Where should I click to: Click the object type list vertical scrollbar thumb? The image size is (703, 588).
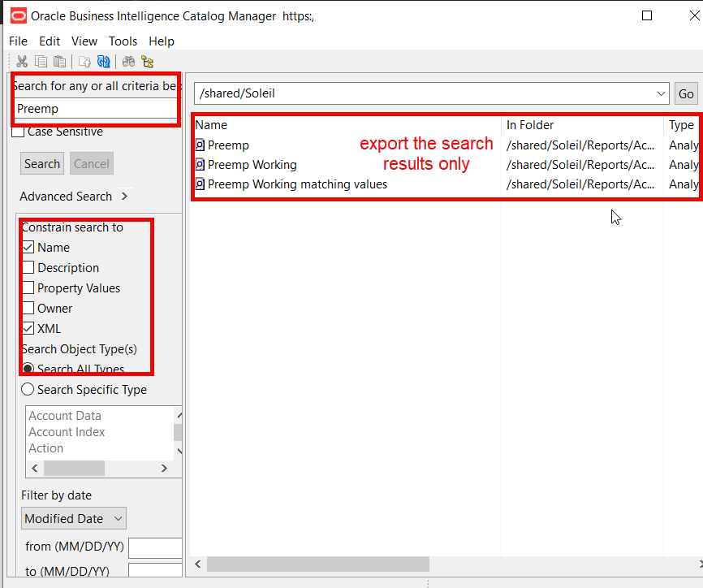178,432
